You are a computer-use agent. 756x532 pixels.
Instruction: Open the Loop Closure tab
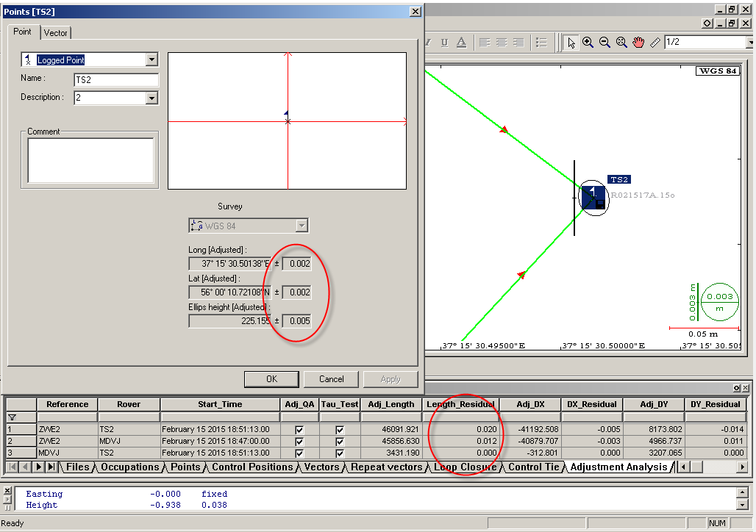pos(466,467)
